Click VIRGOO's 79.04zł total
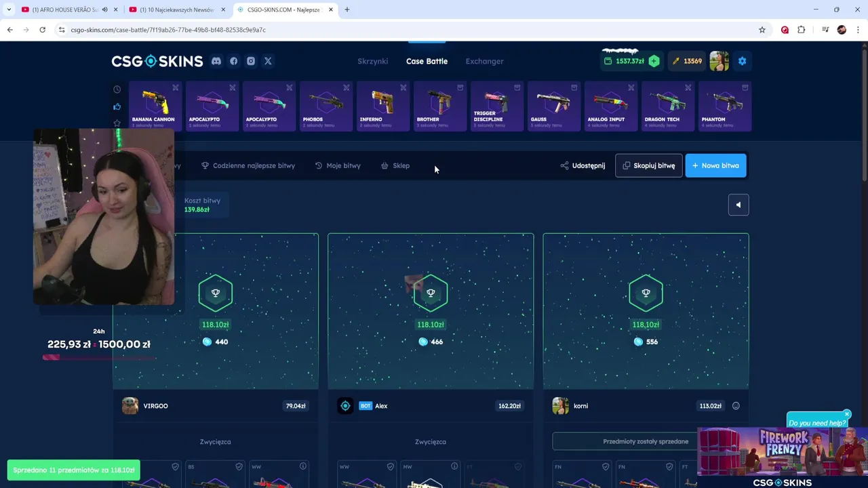 pyautogui.click(x=296, y=406)
